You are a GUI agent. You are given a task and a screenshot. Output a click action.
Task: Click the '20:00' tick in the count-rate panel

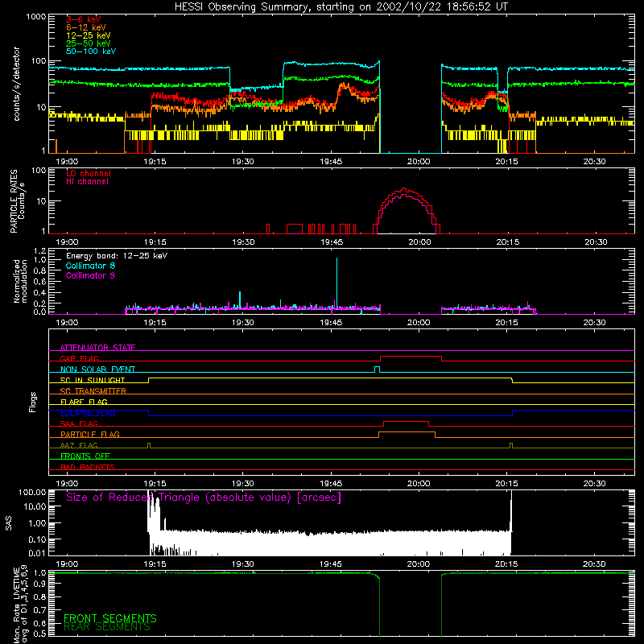[x=419, y=162]
